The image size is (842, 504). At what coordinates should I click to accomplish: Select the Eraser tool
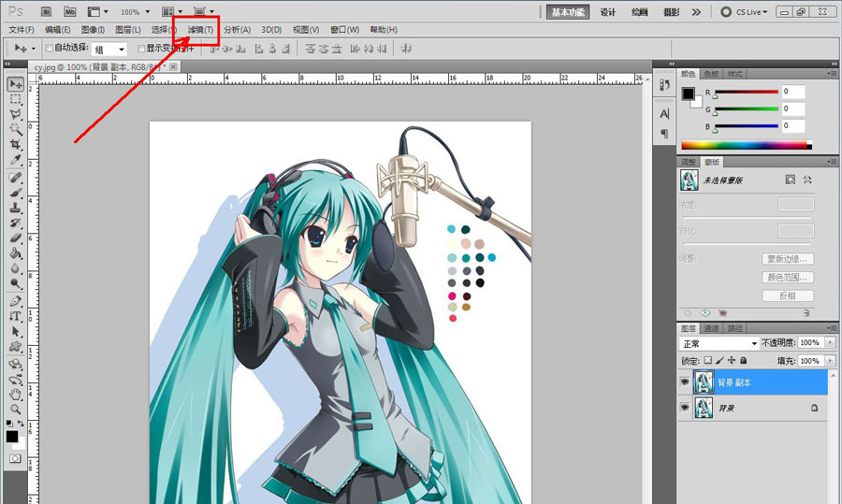coord(15,238)
